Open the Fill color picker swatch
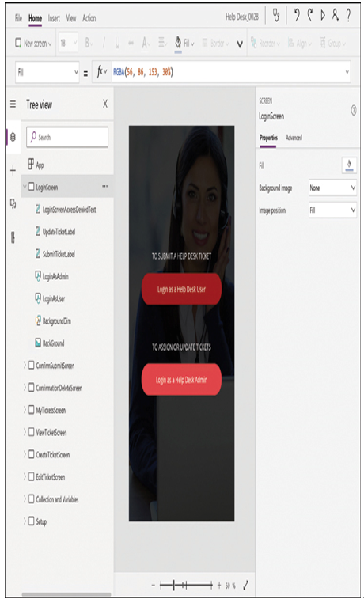 pyautogui.click(x=349, y=165)
